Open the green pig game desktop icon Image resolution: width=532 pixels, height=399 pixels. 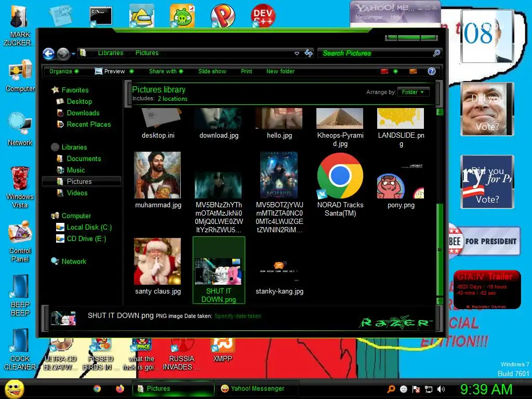coord(182,16)
